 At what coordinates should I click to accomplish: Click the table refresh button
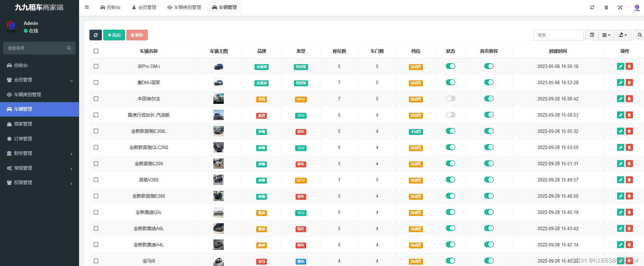96,35
